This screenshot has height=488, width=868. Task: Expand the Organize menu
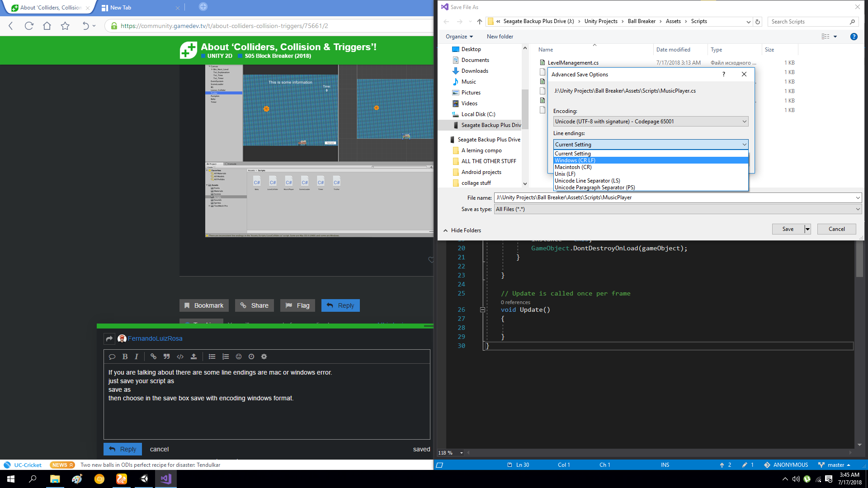pos(459,37)
